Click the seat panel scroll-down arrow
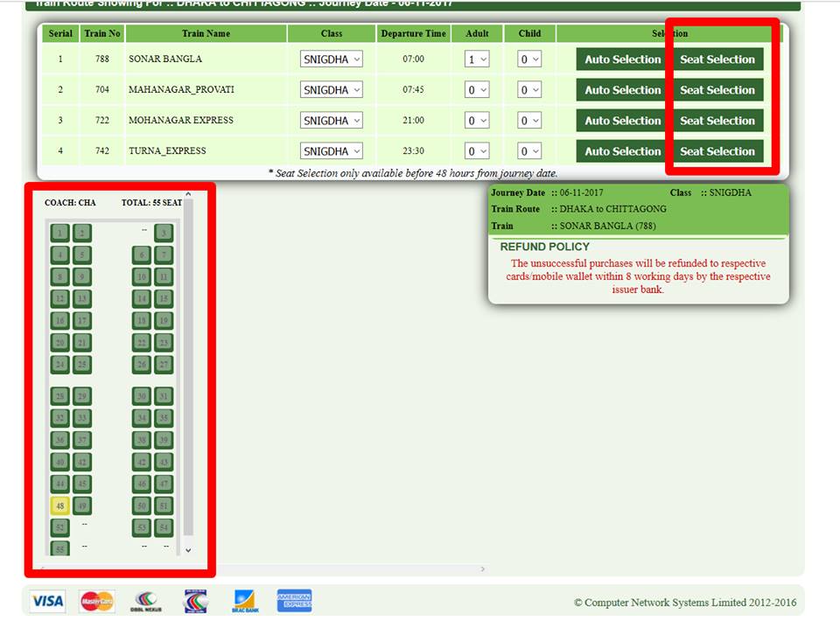This screenshot has height=621, width=840. tap(187, 550)
